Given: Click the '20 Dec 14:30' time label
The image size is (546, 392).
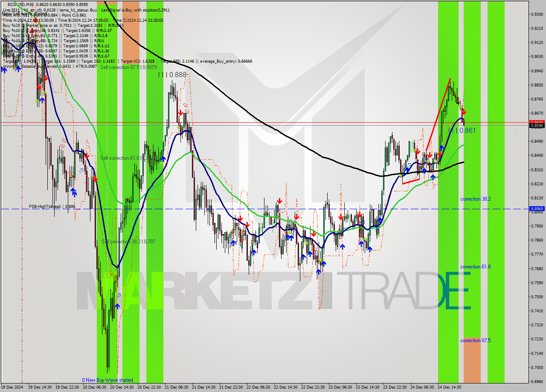Looking at the screenshot, I should tap(122, 387).
